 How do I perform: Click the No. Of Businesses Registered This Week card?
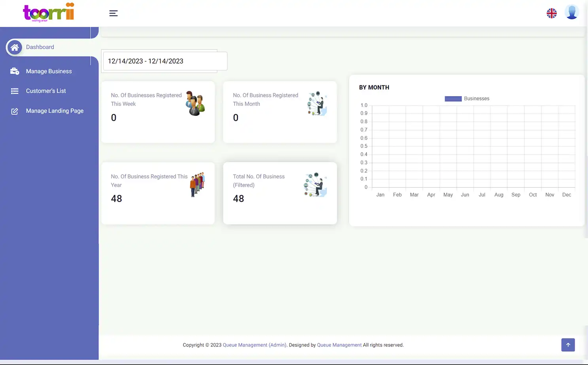tap(158, 112)
